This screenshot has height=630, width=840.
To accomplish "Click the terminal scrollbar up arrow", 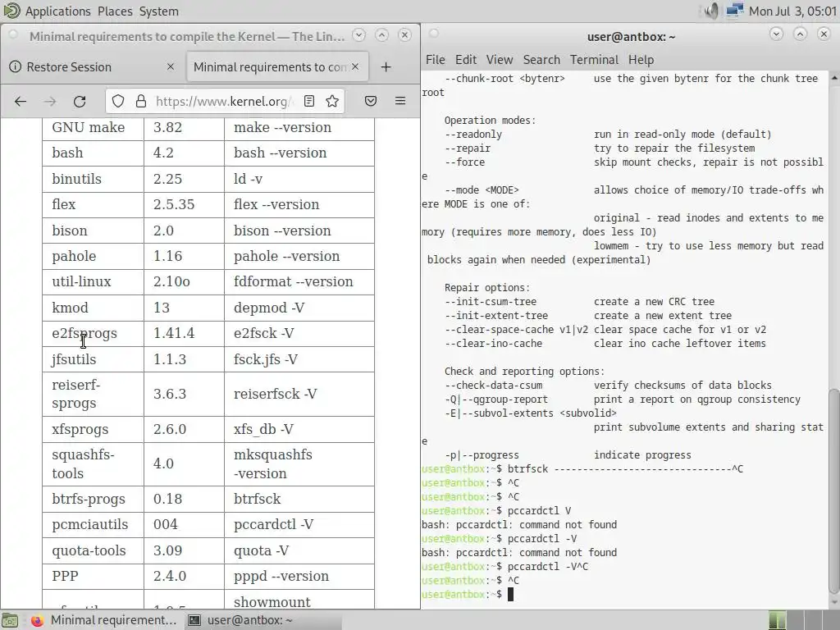I will [834, 78].
